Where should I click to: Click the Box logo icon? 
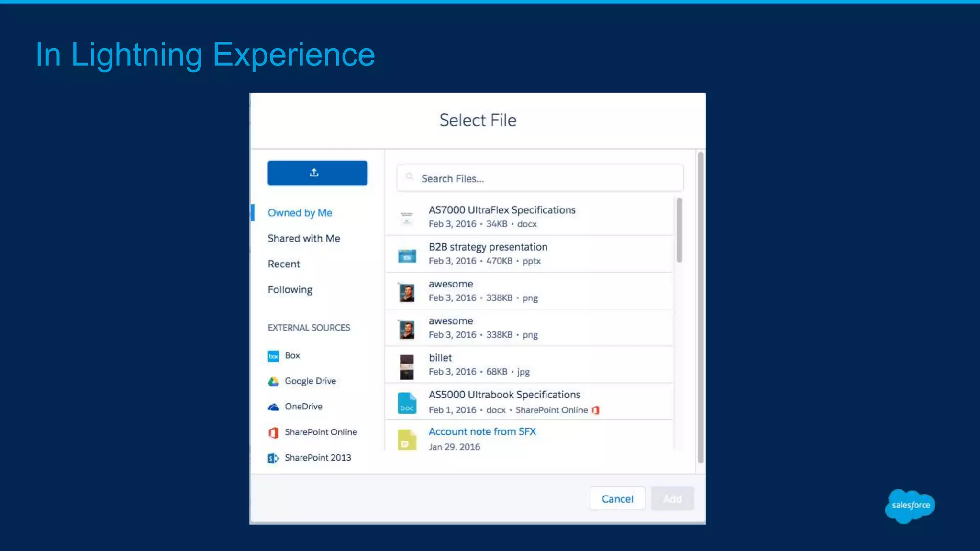point(273,356)
